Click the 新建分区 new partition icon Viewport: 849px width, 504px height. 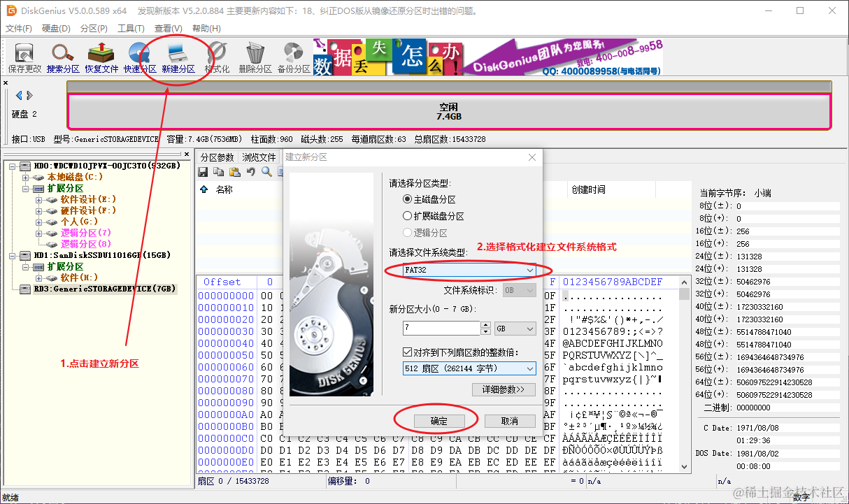pos(178,59)
